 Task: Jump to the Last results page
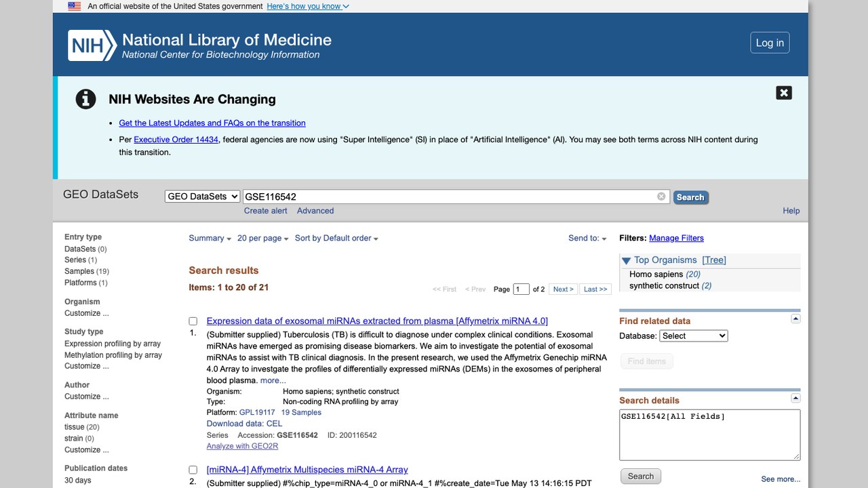pos(595,289)
